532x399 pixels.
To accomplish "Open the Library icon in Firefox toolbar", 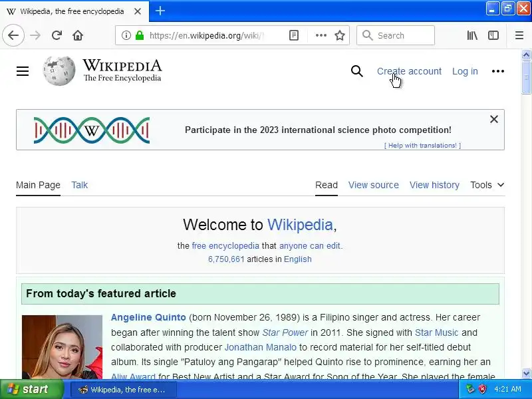I will (x=472, y=35).
